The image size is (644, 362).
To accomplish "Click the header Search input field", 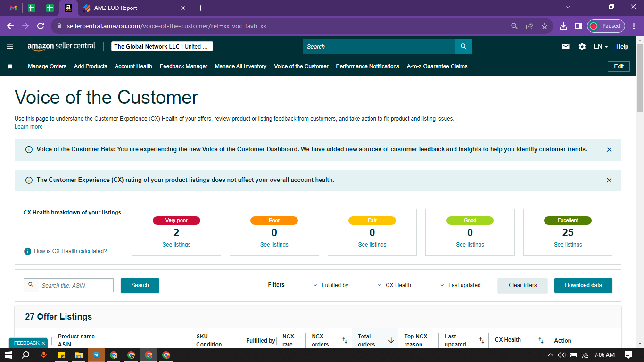I will [379, 46].
